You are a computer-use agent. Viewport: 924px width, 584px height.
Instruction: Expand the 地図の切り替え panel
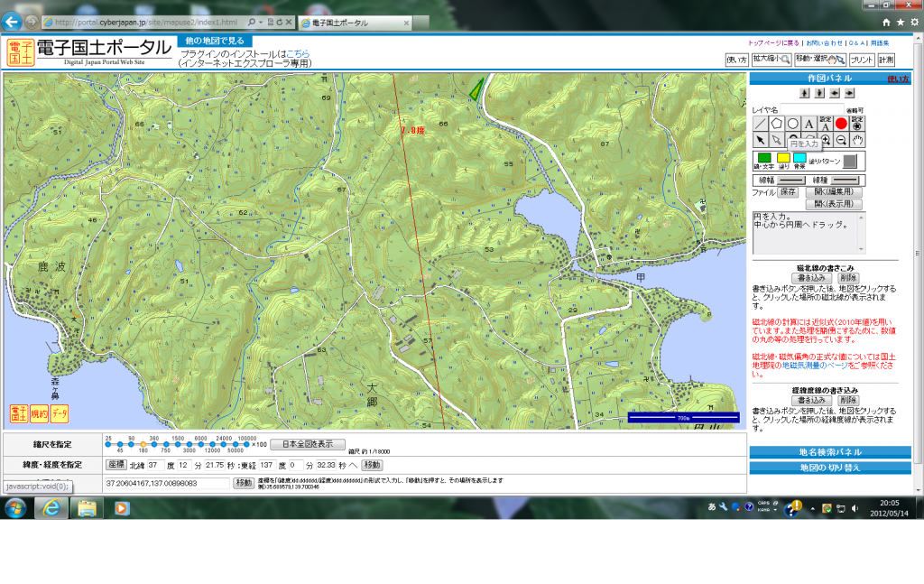click(x=830, y=468)
